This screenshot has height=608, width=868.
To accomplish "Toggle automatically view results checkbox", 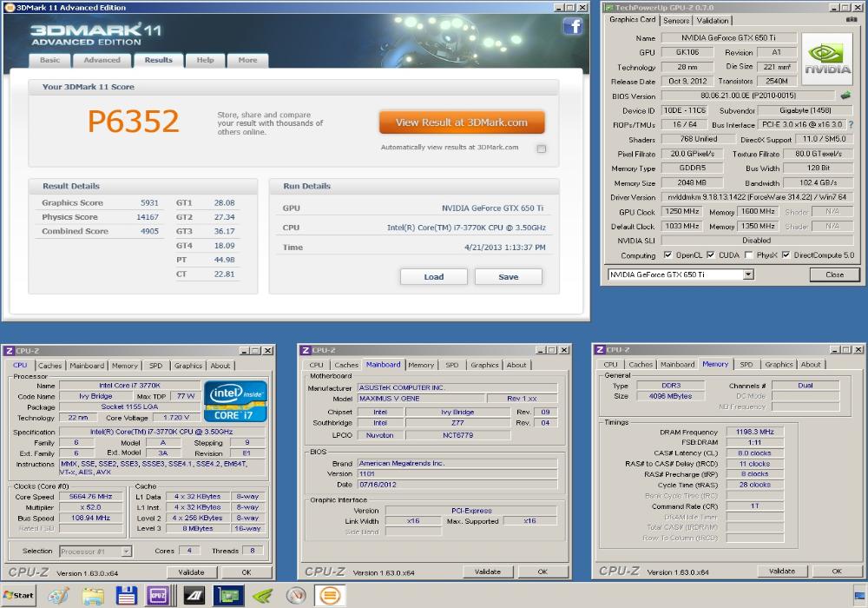I will click(x=542, y=149).
